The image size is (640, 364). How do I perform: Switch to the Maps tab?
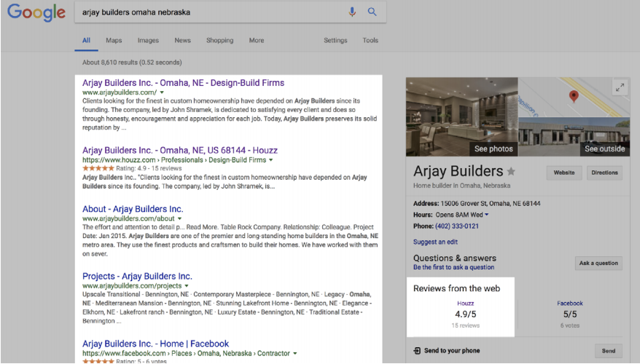(114, 41)
